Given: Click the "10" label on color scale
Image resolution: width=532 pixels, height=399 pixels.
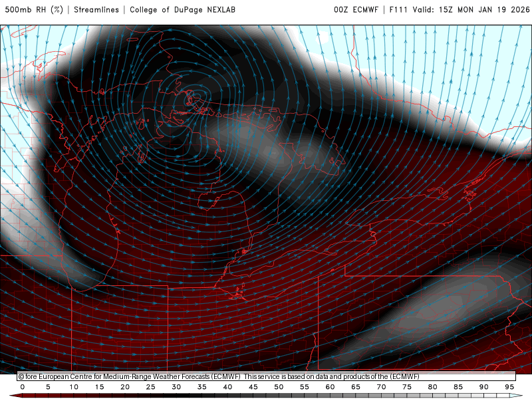Looking at the screenshot, I should (74, 387).
